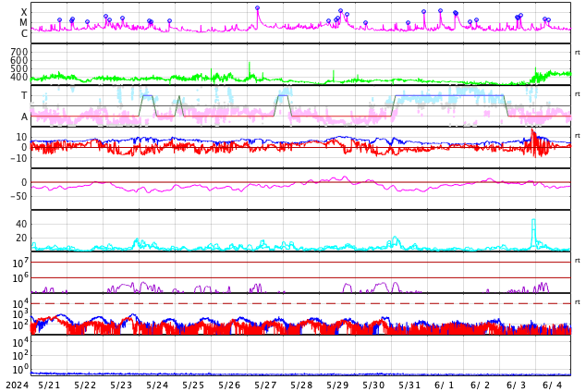This screenshot has height=392, width=586.
Task: Click the '−10' axis value
Action: 18,158
